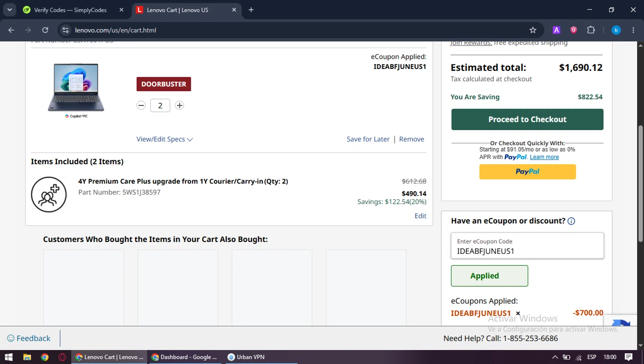644x364 pixels.
Task: Open the red shield extension
Action: [x=574, y=30]
